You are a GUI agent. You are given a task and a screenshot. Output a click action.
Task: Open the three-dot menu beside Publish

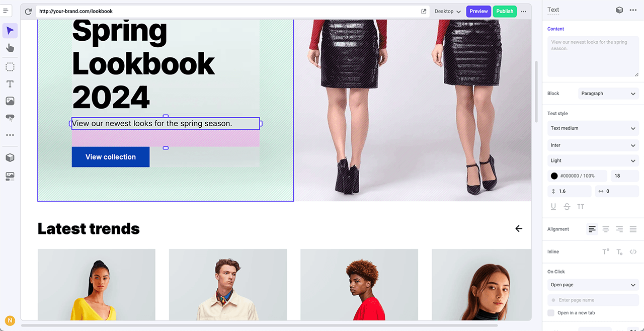tap(524, 11)
